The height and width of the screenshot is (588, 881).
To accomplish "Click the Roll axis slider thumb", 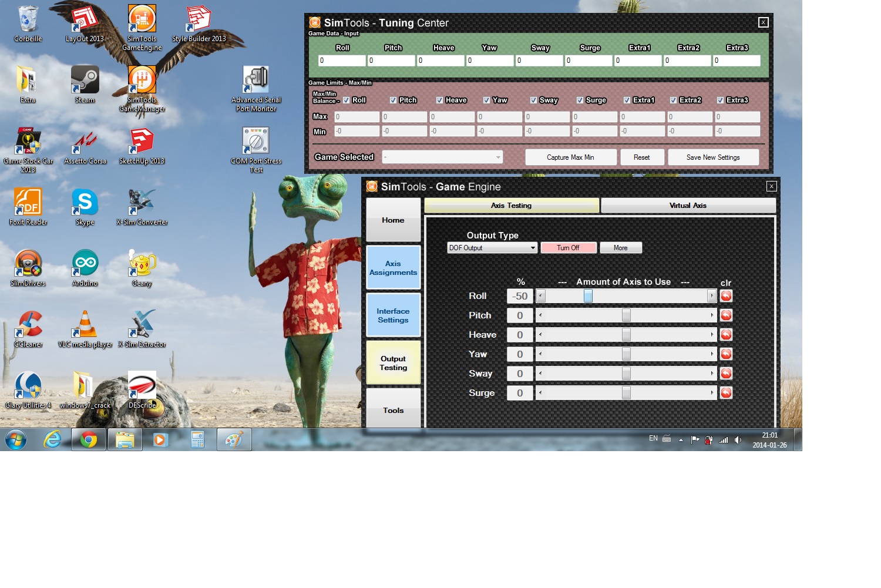I will pos(588,296).
